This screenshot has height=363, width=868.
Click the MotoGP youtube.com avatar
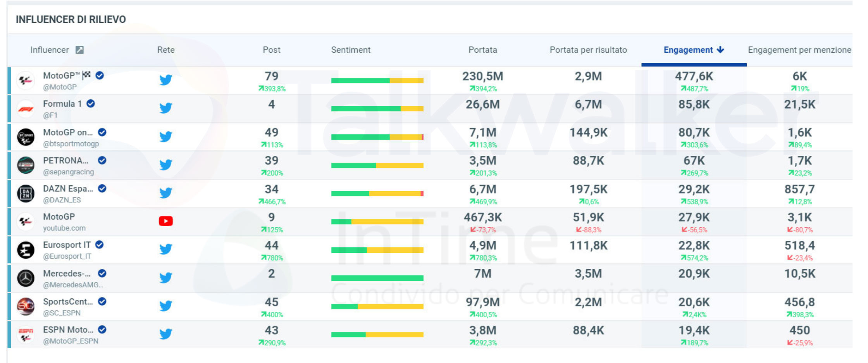tap(26, 222)
